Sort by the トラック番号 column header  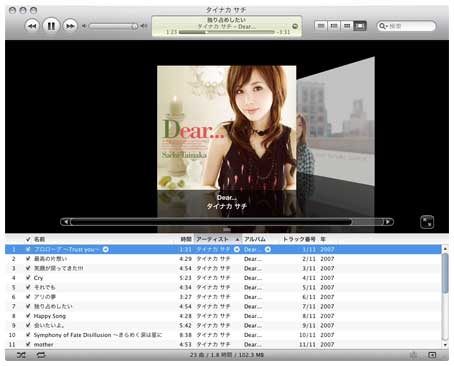(299, 239)
